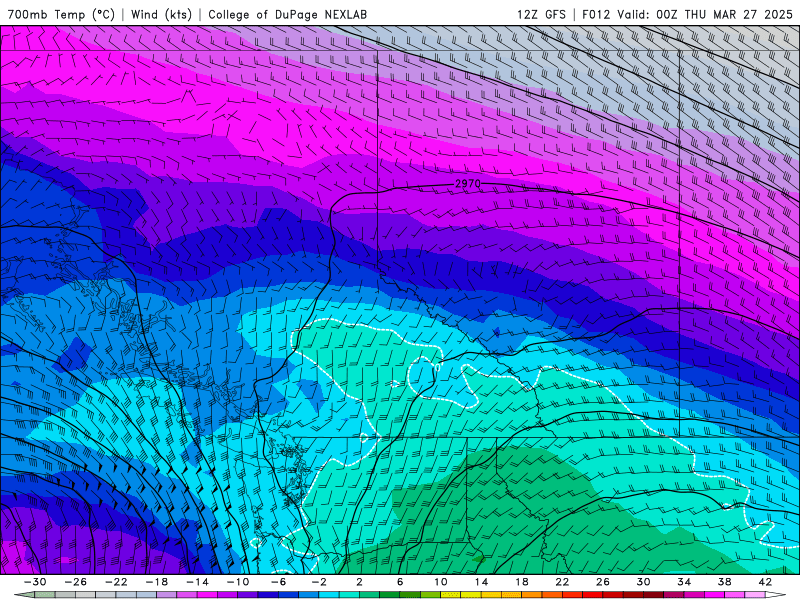The height and width of the screenshot is (600, 800).
Task: Select the '-6' color scale label
Action: [x=279, y=582]
